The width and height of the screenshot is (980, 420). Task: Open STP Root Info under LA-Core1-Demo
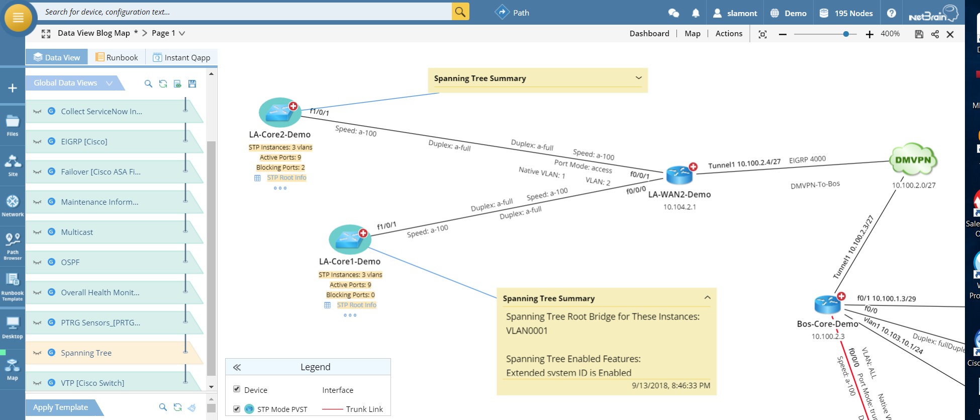point(356,305)
